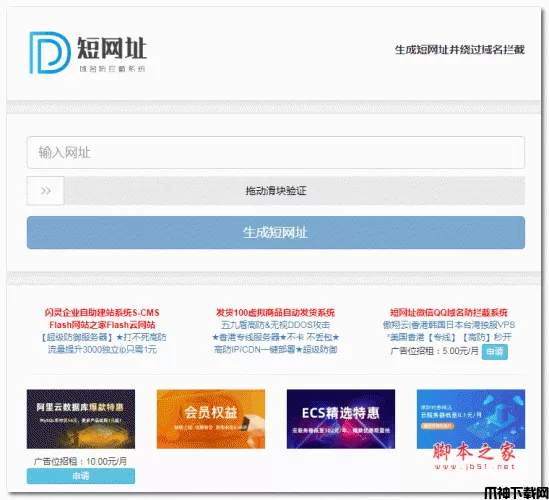This screenshot has height=500, width=549.
Task: Open the 阿里云数据库爆款特惠 banner
Action: (x=81, y=419)
